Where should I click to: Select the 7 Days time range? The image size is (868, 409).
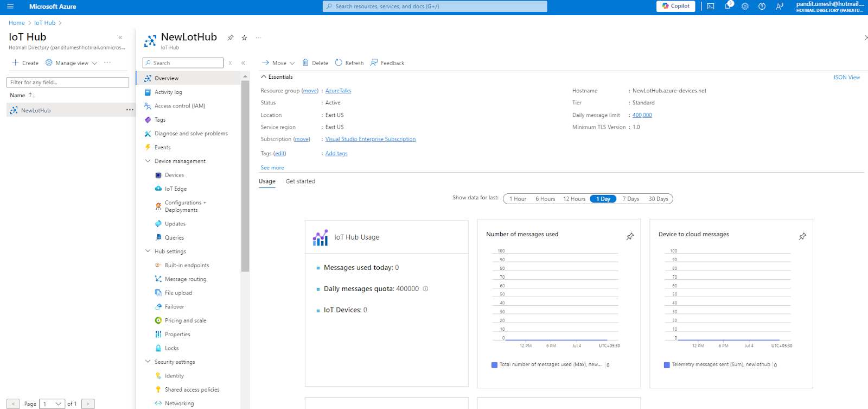630,199
